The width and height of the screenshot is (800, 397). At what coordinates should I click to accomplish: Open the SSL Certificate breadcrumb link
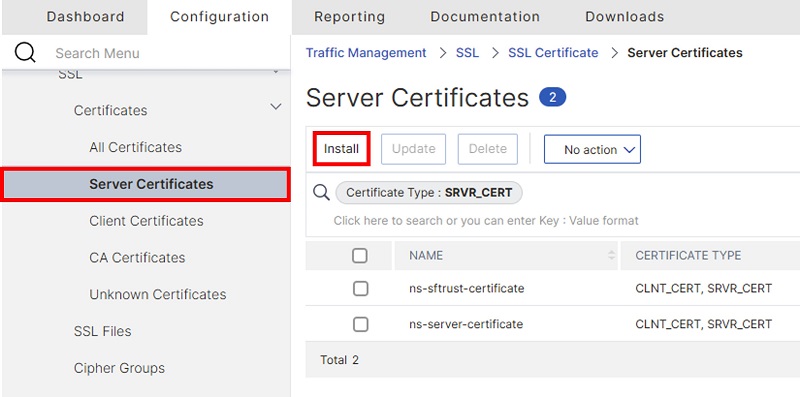(553, 53)
